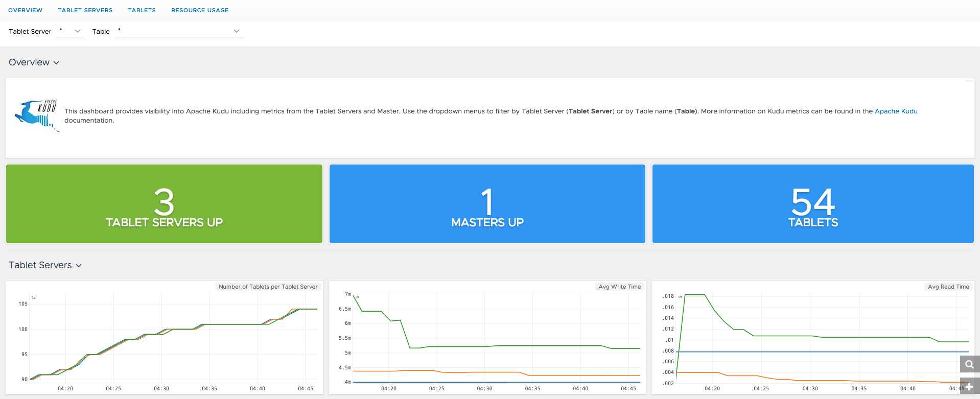Image resolution: width=980 pixels, height=399 pixels.
Task: Click the .008 label on Avg Read Time chart
Action: [x=668, y=350]
